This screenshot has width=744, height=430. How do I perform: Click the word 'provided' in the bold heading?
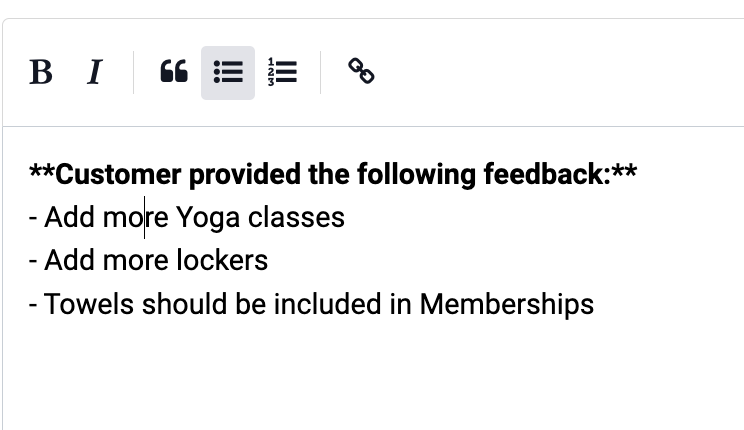pyautogui.click(x=245, y=175)
